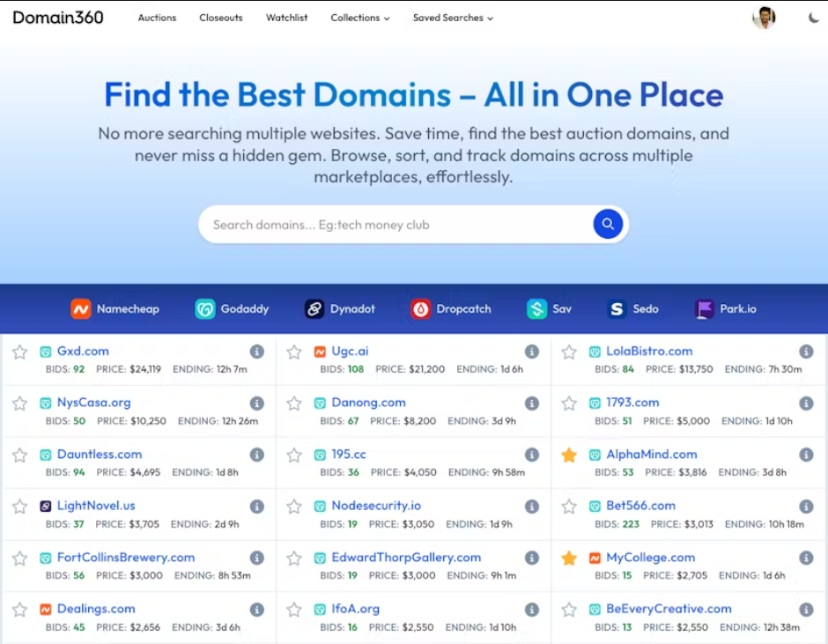Image resolution: width=828 pixels, height=644 pixels.
Task: Star EdwardThorpGallery.com to watchlist
Action: point(294,558)
